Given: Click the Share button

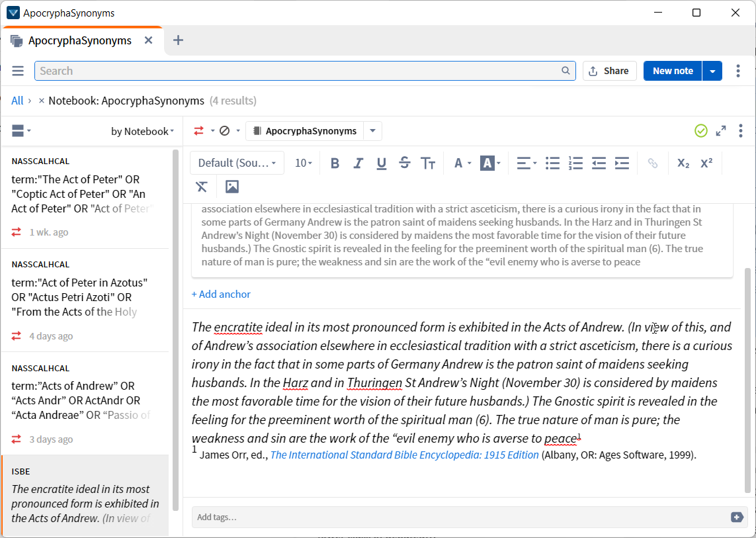Looking at the screenshot, I should 609,71.
